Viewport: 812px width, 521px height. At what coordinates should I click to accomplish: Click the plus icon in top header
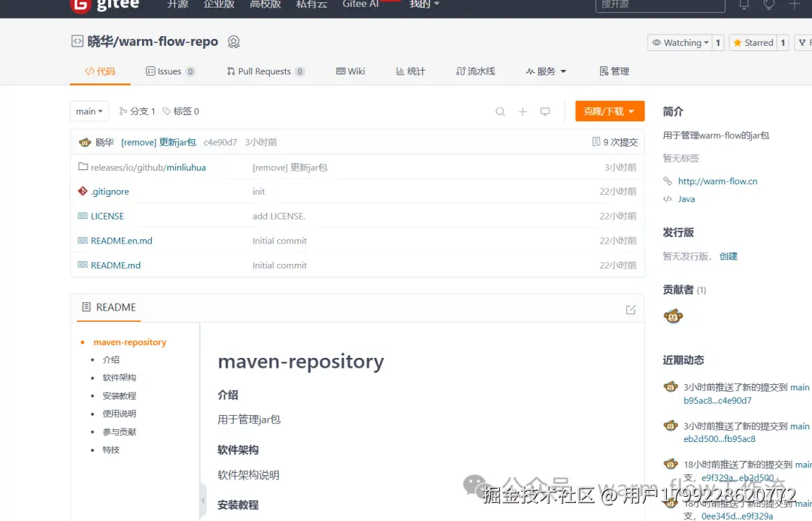(795, 5)
